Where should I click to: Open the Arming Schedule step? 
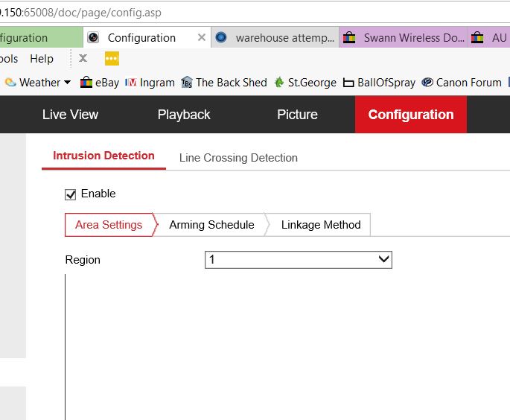click(x=211, y=225)
